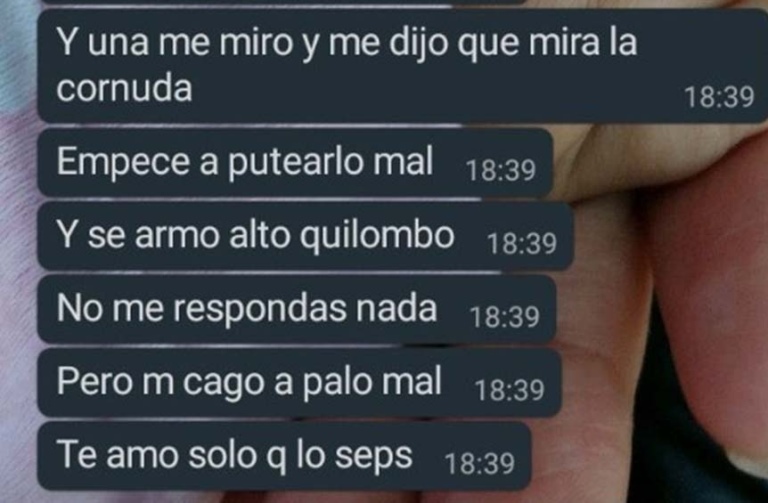Tap the "Te amo solo q lo seps" message
This screenshot has height=503, width=768.
285,456
